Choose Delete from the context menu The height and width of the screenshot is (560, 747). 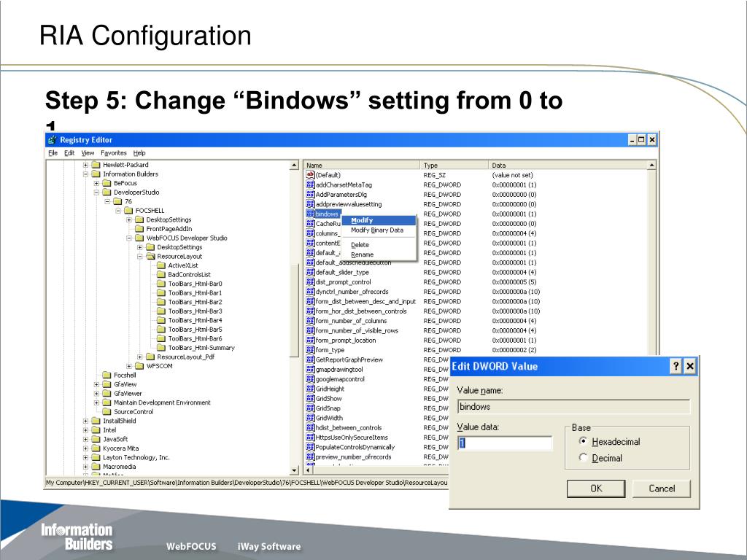click(379, 245)
